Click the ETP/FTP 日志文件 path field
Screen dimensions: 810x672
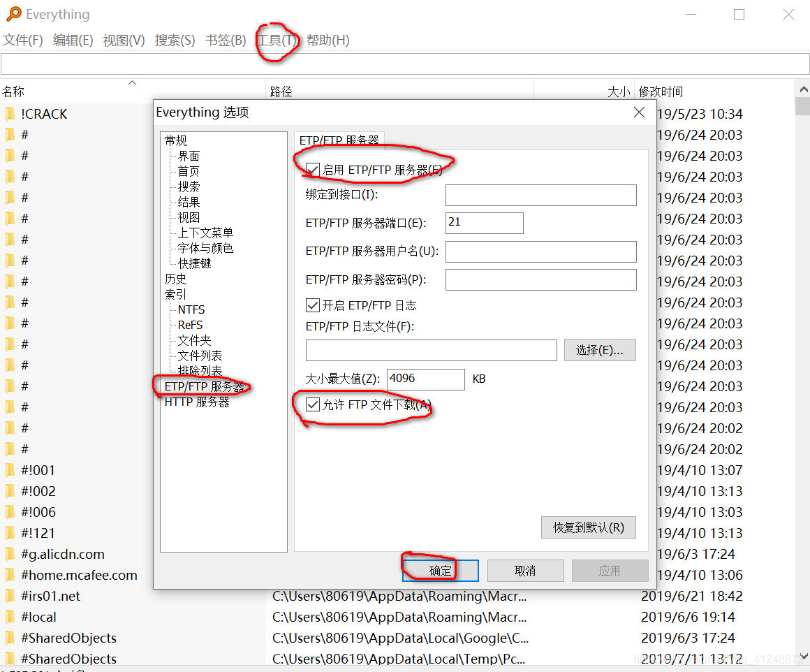(x=432, y=350)
